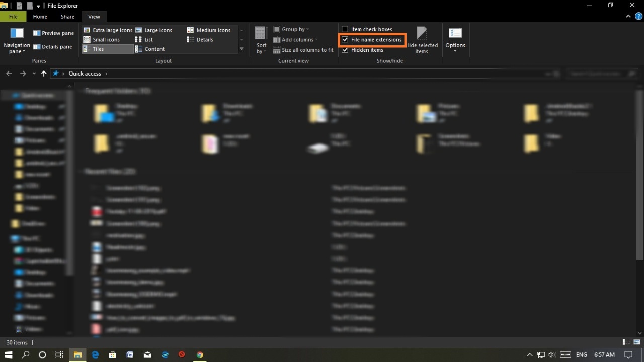
Task: Open Sort by dropdown
Action: tap(261, 40)
